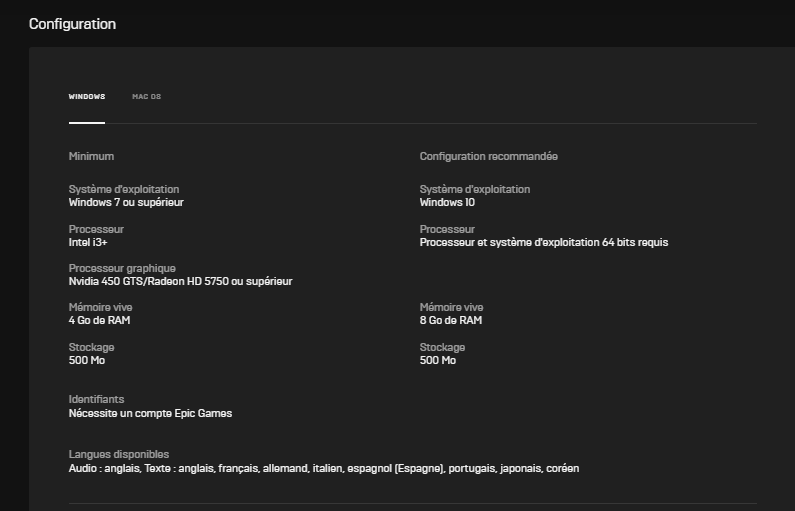Select the Intel i3+ processor value
This screenshot has height=511, width=795.
click(x=88, y=242)
